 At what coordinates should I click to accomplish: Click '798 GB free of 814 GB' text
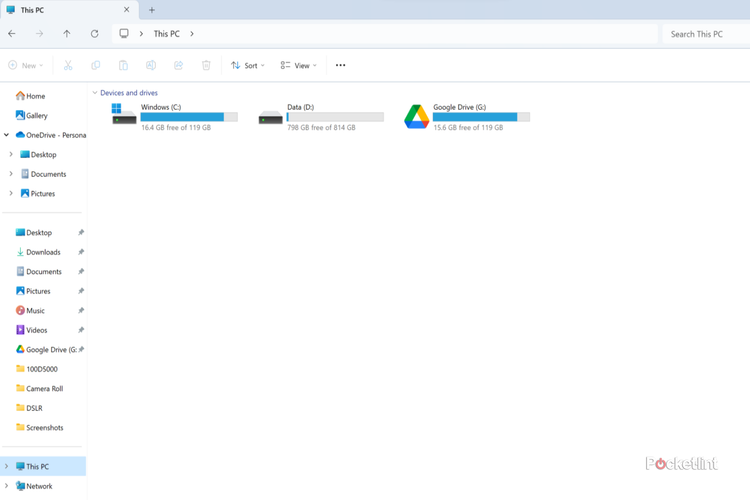pos(321,127)
